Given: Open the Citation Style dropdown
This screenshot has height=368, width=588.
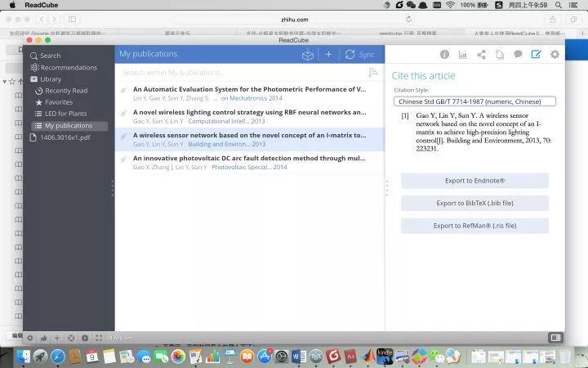Looking at the screenshot, I should 474,101.
